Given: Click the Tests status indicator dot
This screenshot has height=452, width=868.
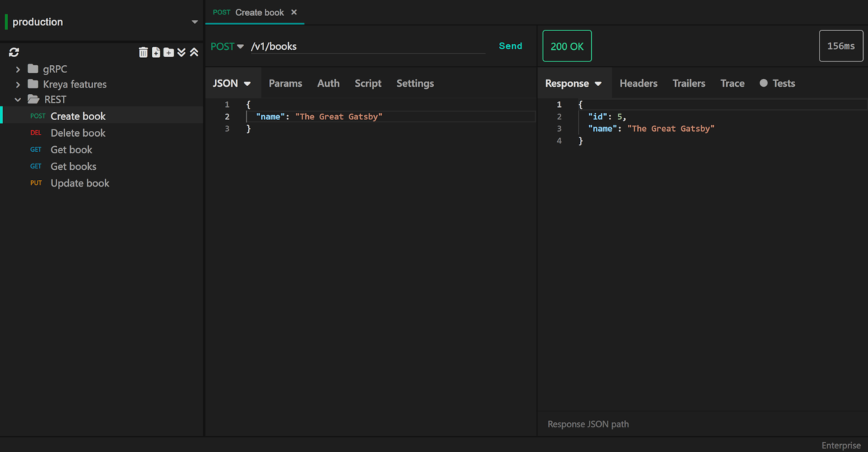Looking at the screenshot, I should coord(765,83).
